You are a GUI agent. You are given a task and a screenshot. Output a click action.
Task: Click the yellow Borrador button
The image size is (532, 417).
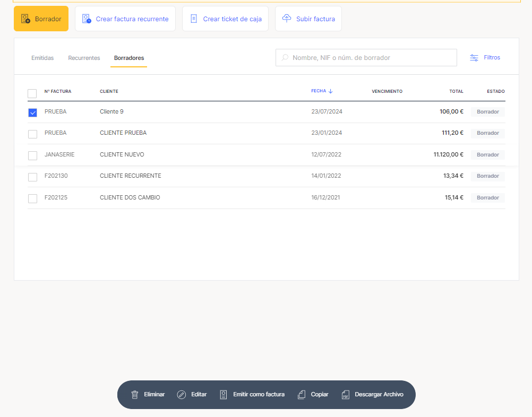pos(41,19)
